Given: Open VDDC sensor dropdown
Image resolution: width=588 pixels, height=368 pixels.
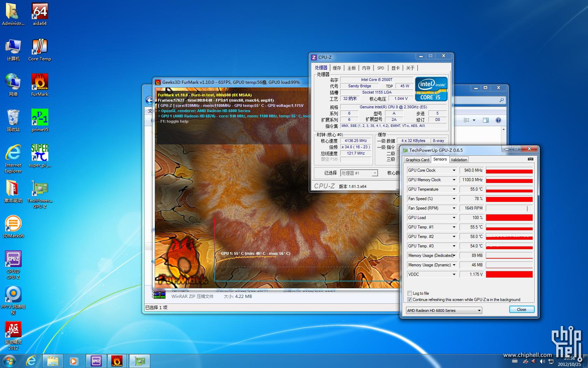Looking at the screenshot, I should click(454, 274).
